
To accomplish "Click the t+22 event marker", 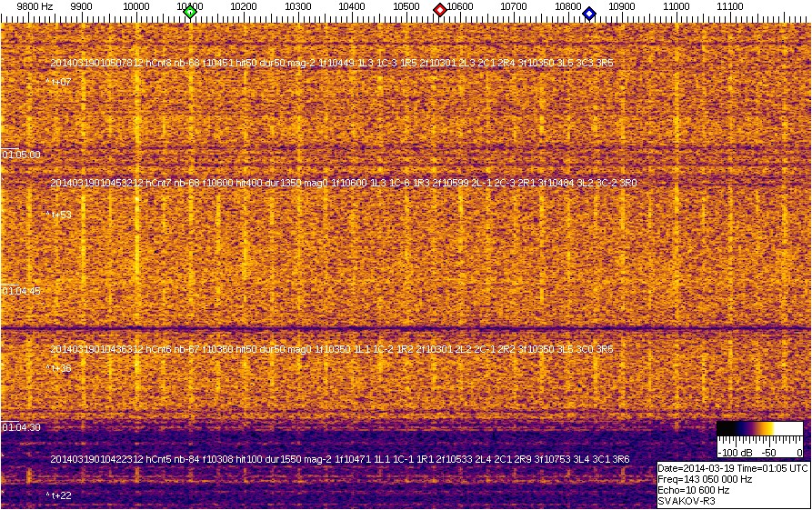I will click(x=59, y=495).
